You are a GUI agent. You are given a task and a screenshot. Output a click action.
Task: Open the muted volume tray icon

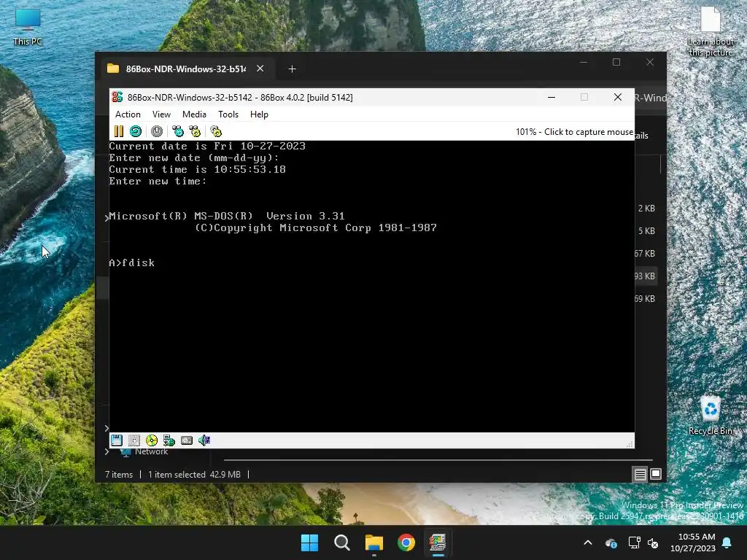[653, 542]
